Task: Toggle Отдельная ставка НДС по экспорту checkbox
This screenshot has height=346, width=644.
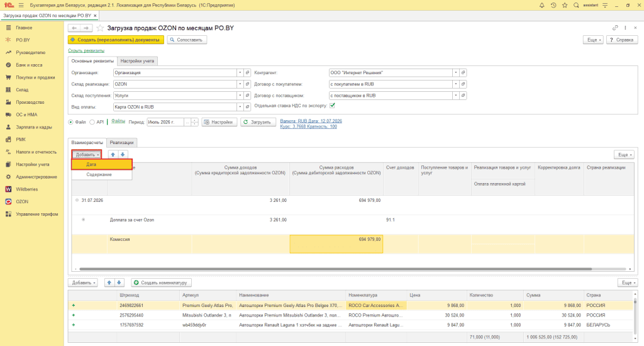Action: click(332, 106)
